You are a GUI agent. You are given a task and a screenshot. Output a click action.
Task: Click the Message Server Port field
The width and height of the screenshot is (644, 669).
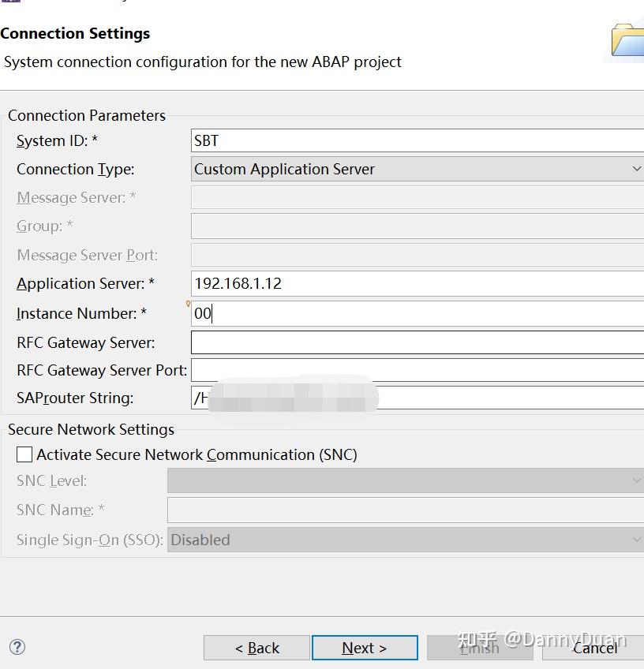pos(418,255)
